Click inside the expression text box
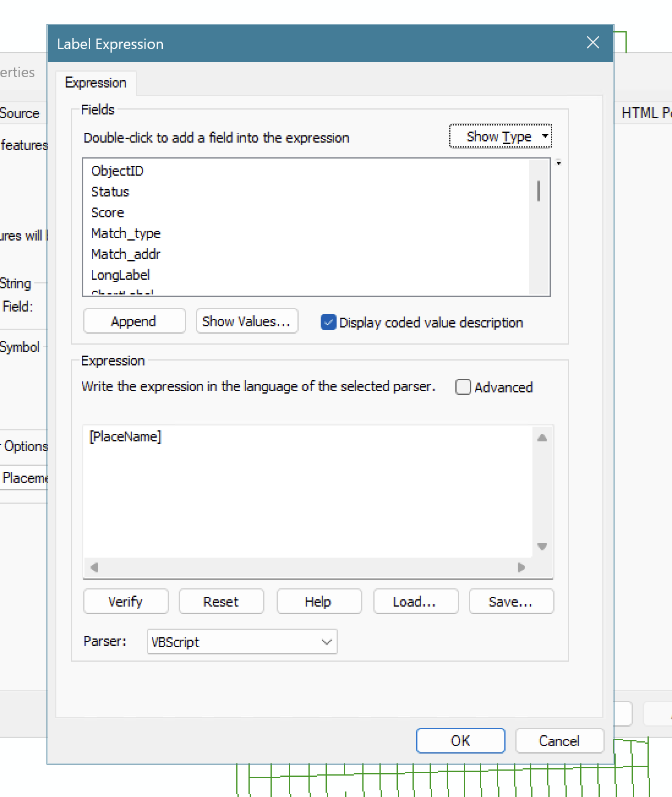The width and height of the screenshot is (672, 797). (x=306, y=490)
